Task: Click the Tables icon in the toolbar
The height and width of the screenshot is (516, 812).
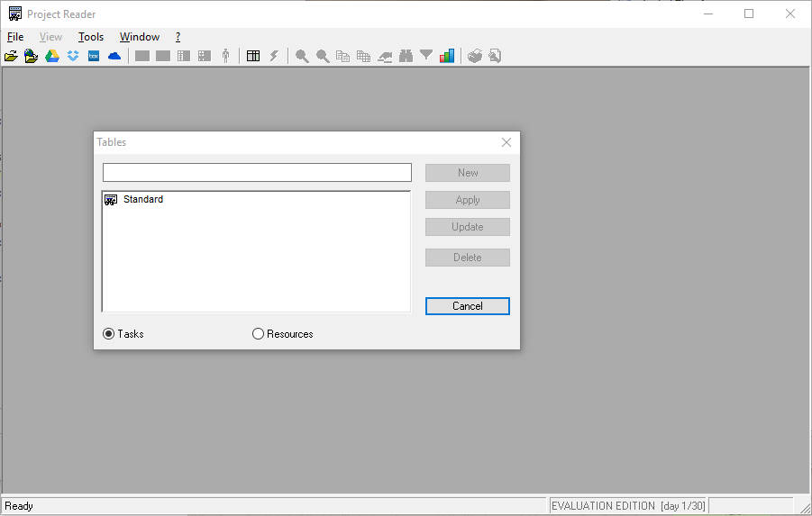Action: (x=253, y=56)
